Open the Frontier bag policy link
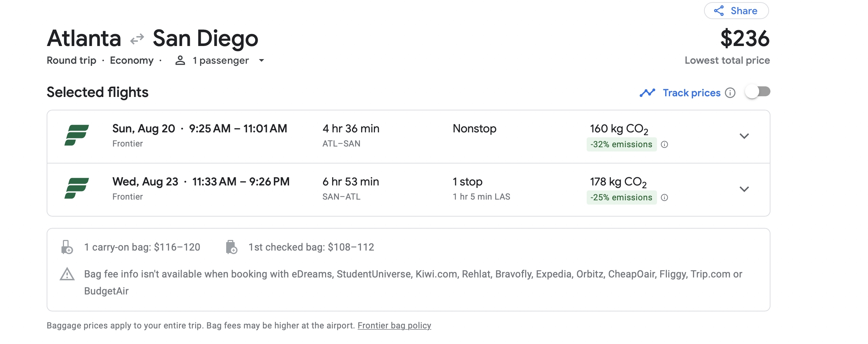The image size is (868, 344). tap(394, 326)
